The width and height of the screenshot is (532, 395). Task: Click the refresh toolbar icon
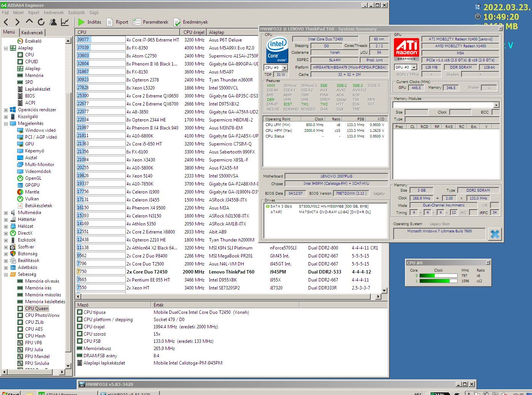[41, 22]
